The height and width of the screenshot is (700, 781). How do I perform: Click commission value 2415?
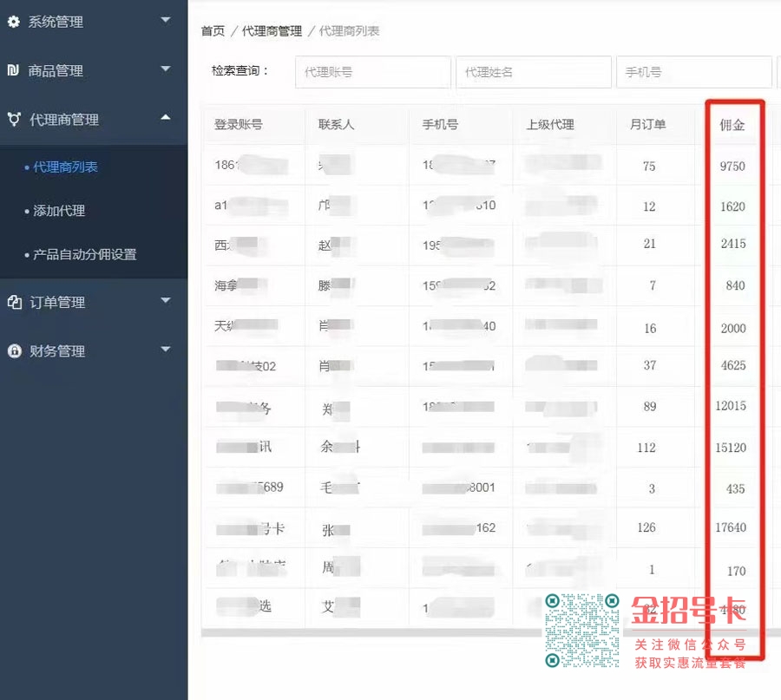pos(733,244)
